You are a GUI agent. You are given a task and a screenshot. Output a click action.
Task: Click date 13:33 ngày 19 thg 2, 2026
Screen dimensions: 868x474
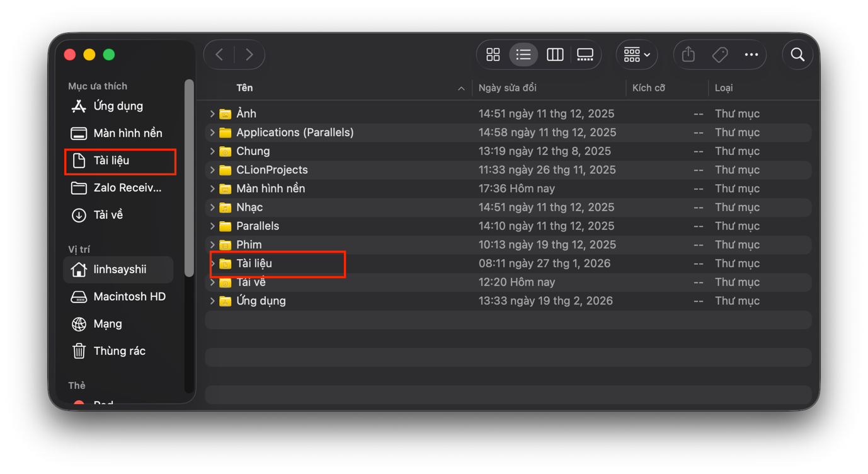pyautogui.click(x=545, y=301)
